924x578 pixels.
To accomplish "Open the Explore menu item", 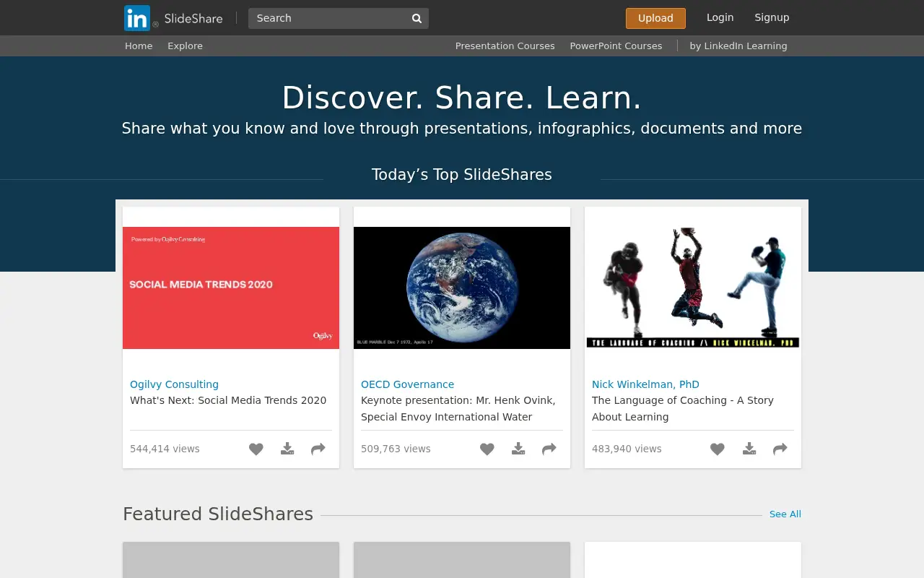I will (185, 46).
